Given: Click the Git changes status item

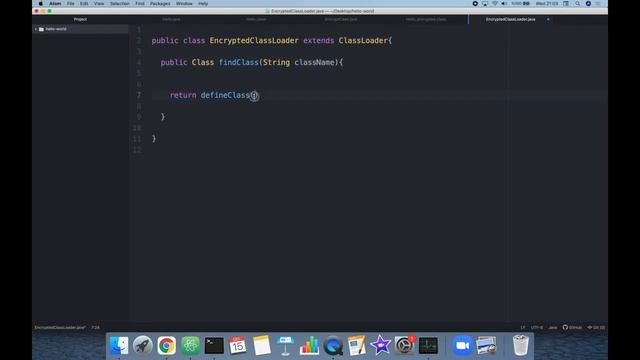Looking at the screenshot, I should tap(596, 327).
